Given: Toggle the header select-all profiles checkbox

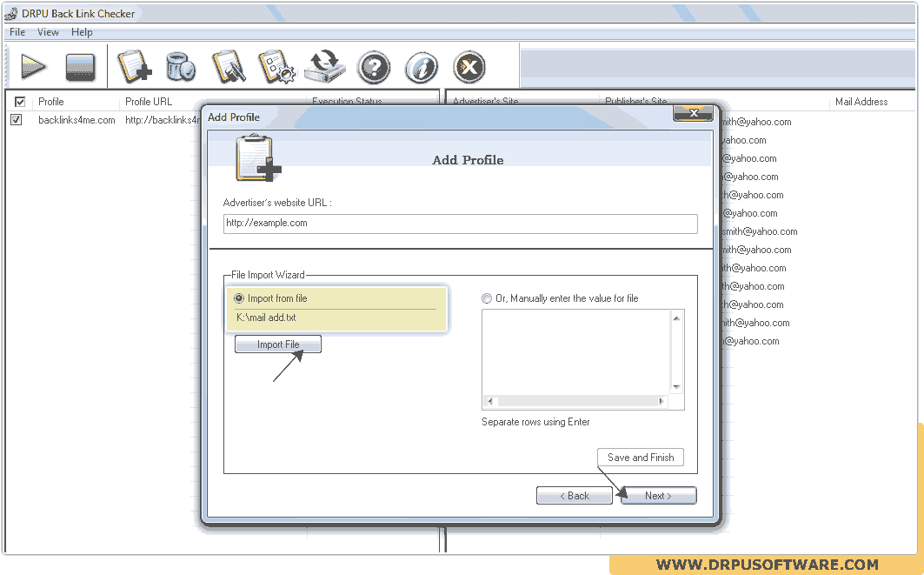Looking at the screenshot, I should point(20,102).
